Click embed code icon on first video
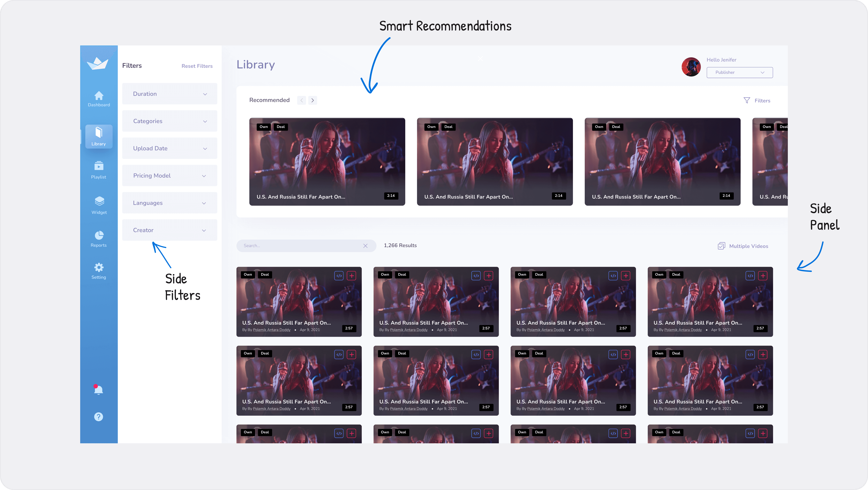Screen dimensions: 868x490 coord(339,276)
